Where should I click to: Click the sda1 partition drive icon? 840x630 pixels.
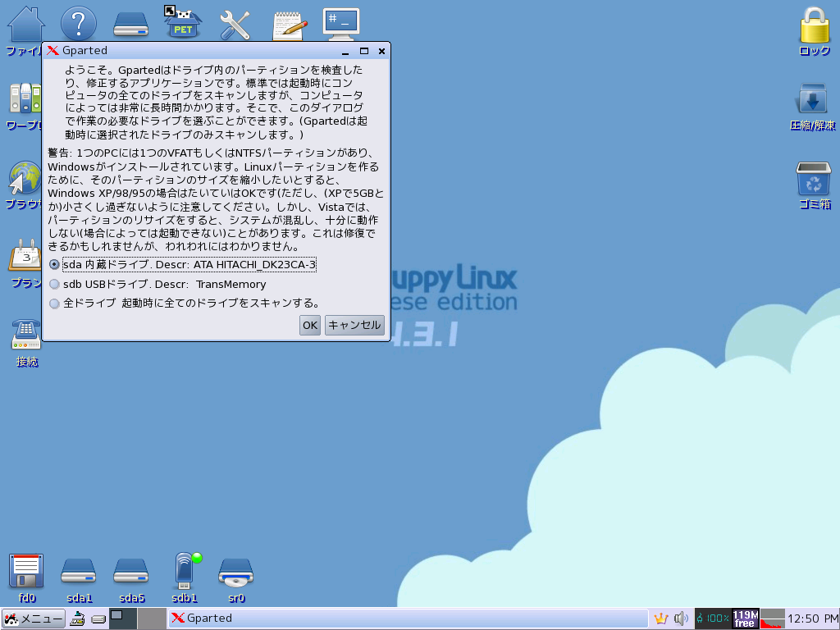pyautogui.click(x=78, y=572)
